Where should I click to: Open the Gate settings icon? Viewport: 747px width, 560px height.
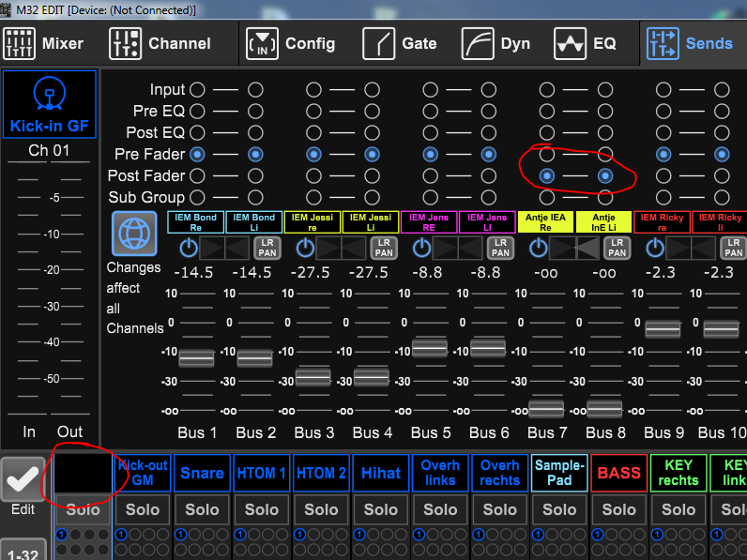[x=379, y=43]
